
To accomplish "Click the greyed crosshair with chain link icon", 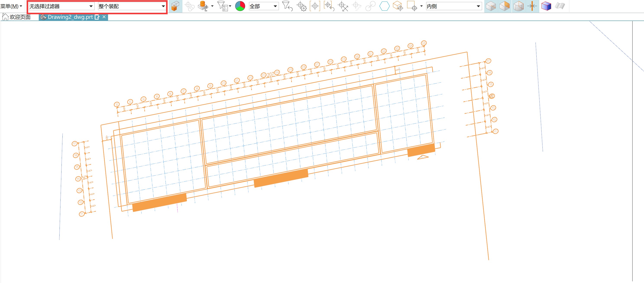I will point(190,6).
